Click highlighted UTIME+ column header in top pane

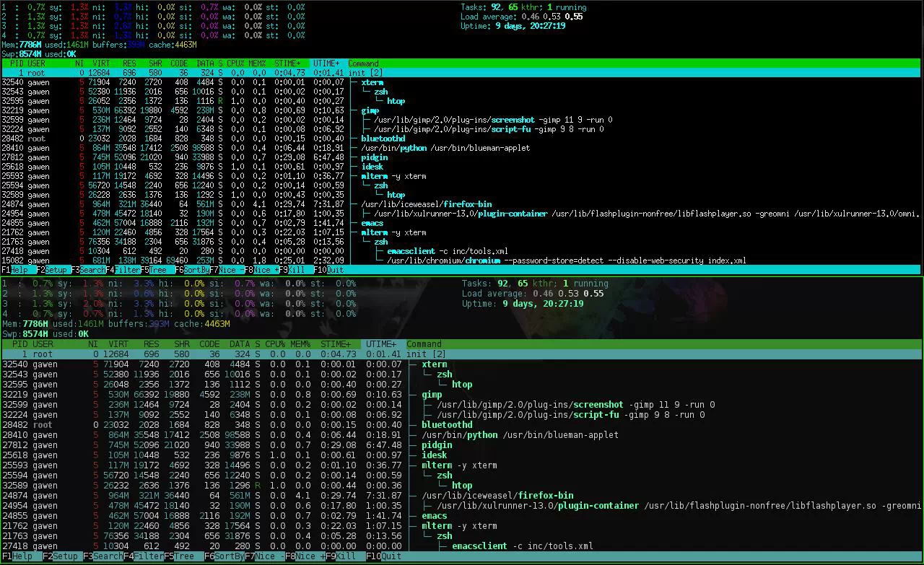tap(326, 63)
